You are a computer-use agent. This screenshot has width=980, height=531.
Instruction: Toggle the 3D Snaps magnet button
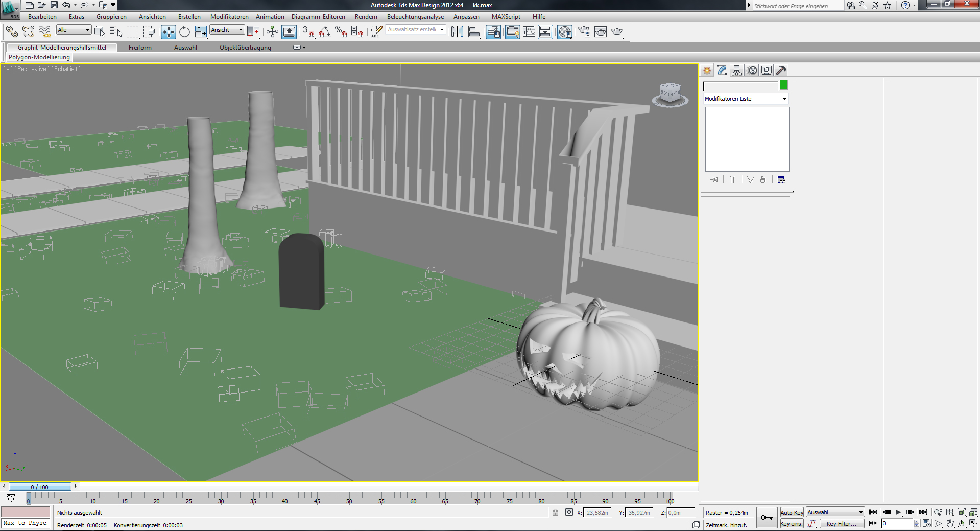(x=308, y=32)
